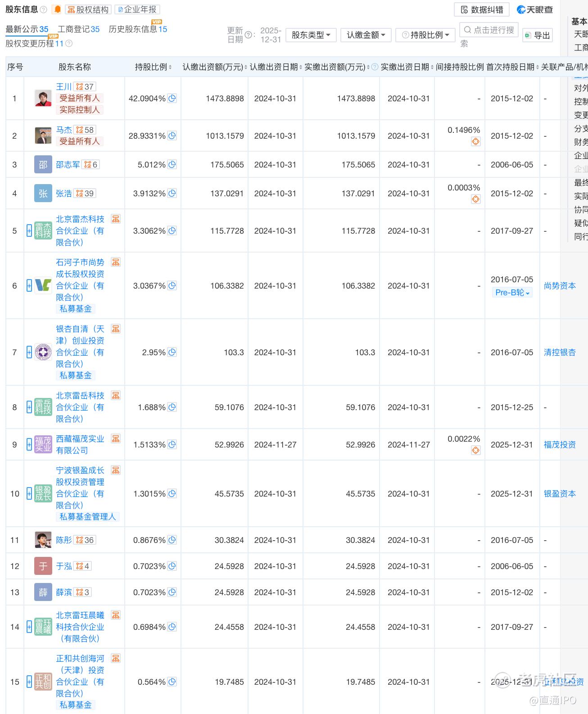Screen dimensions: 588x714
Task: Open the 历史股东信息 tab
Action: [x=138, y=29]
